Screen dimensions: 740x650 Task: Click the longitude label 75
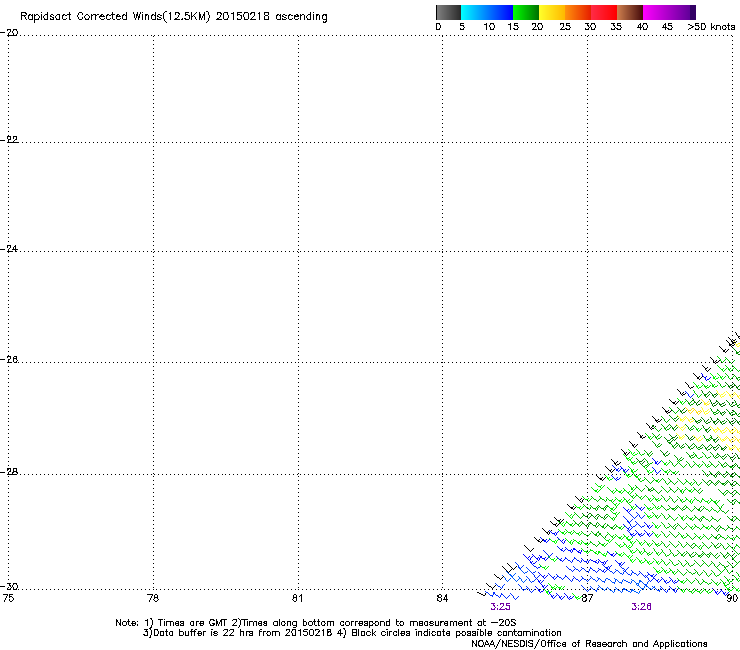(8, 598)
